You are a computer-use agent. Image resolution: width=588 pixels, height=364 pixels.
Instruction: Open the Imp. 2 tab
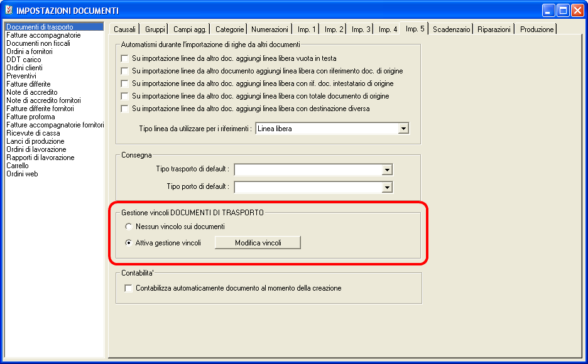(334, 29)
